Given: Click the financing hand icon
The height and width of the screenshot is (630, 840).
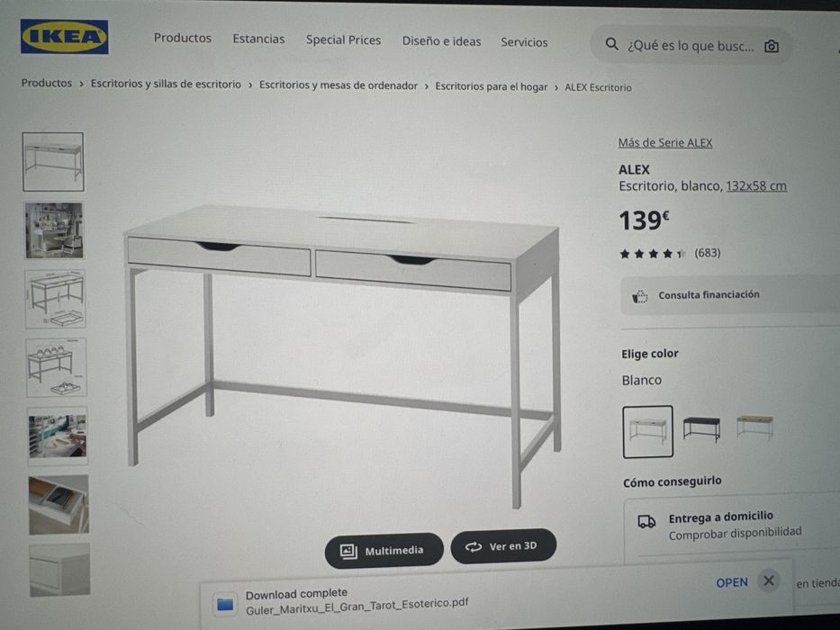Looking at the screenshot, I should [639, 296].
